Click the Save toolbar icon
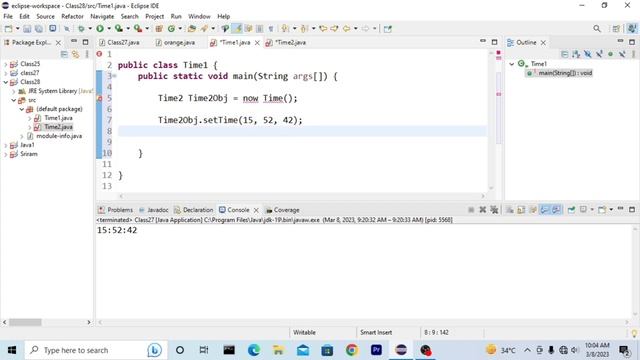 pyautogui.click(x=27, y=29)
